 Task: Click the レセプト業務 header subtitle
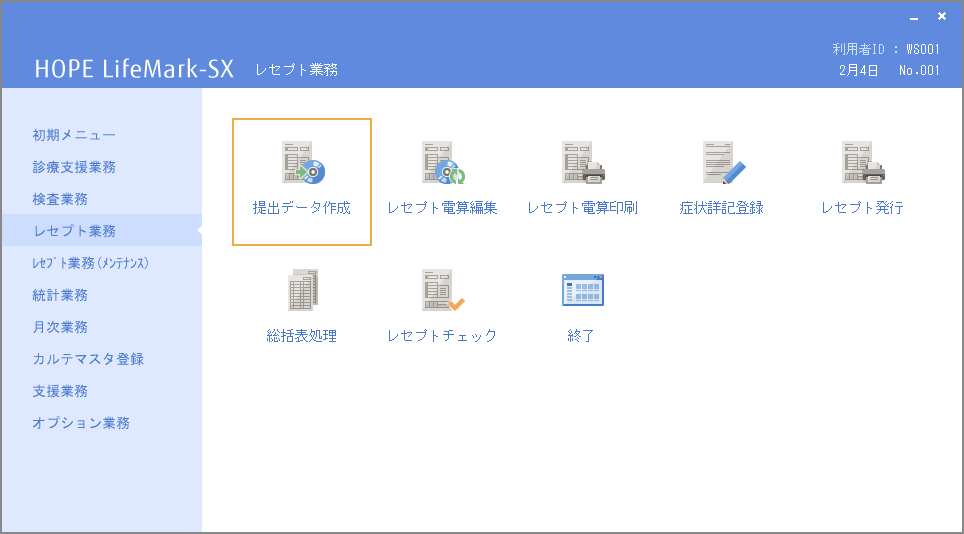(x=297, y=70)
